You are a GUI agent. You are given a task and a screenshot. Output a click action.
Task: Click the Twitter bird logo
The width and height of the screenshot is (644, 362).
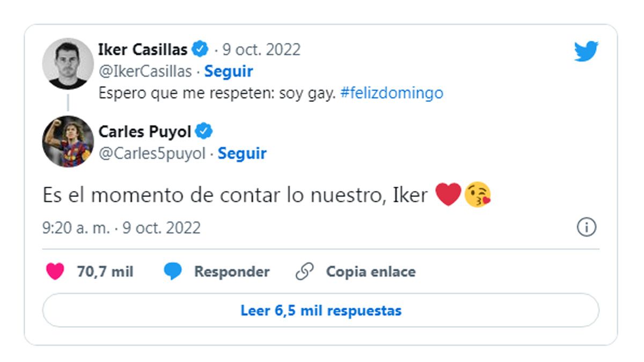pos(586,51)
